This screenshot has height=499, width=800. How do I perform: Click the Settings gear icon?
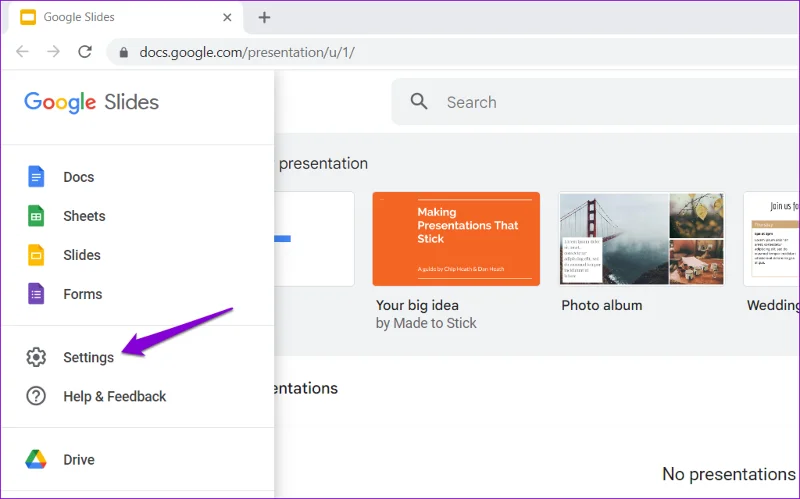pos(36,357)
